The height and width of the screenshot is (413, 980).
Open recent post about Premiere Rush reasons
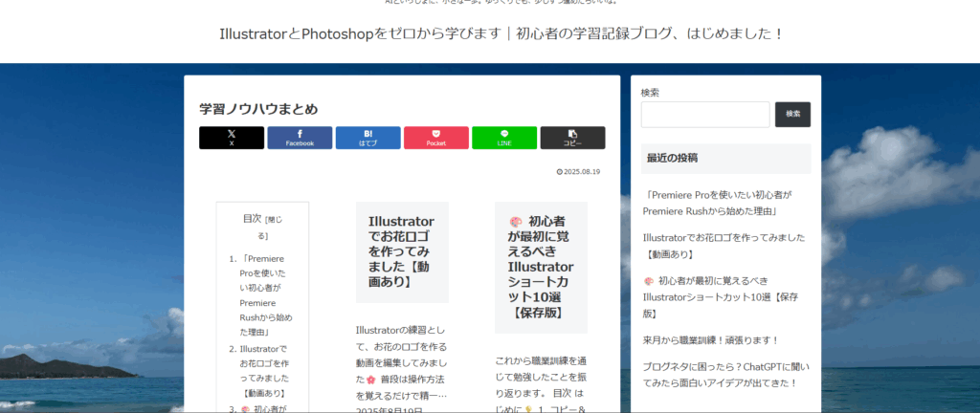click(x=717, y=204)
